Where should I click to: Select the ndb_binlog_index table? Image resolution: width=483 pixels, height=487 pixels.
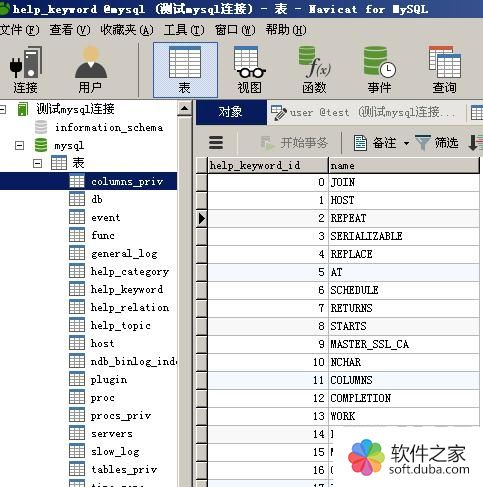(x=134, y=361)
